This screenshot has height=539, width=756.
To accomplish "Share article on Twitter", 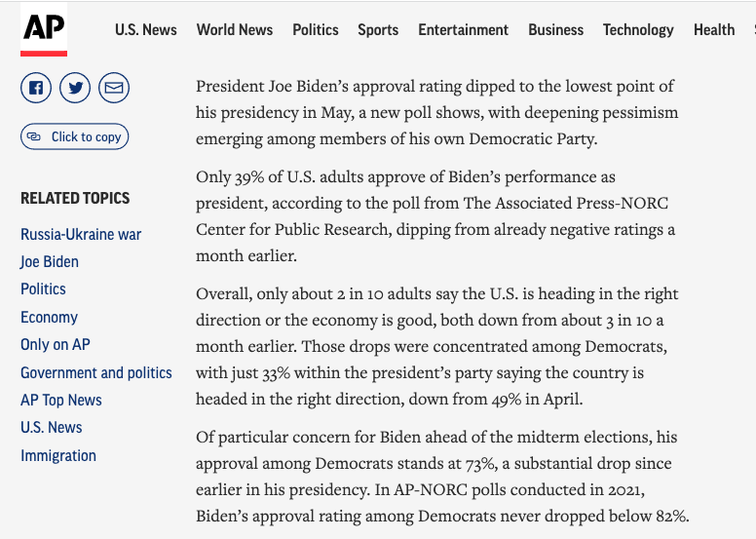I will click(75, 89).
